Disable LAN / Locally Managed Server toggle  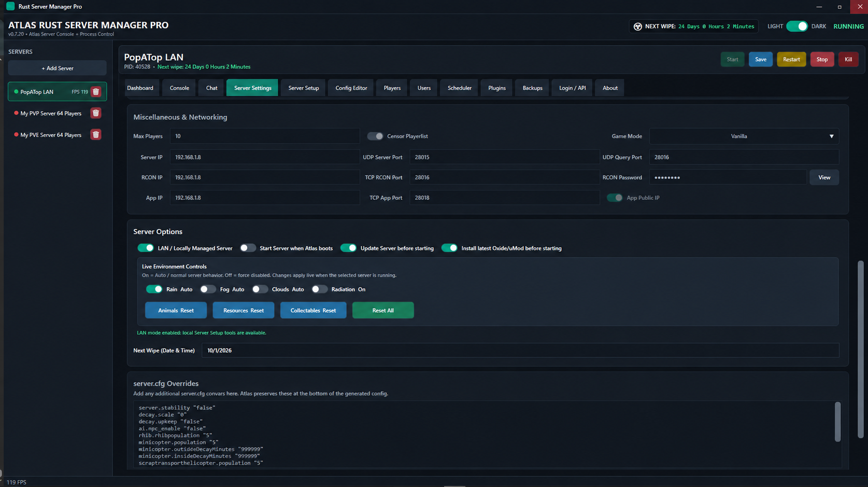pos(146,248)
